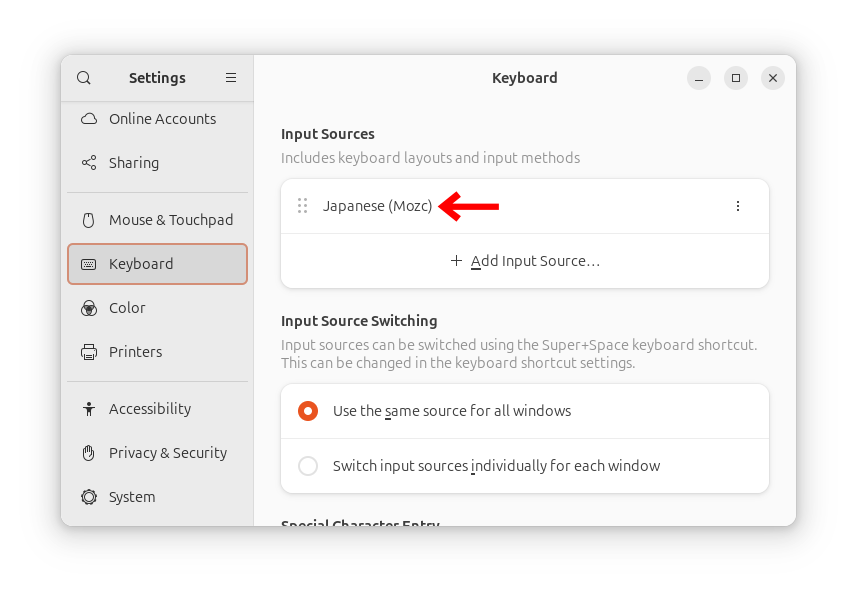Open the Settings search magnifier icon
The image size is (857, 593).
[x=84, y=78]
